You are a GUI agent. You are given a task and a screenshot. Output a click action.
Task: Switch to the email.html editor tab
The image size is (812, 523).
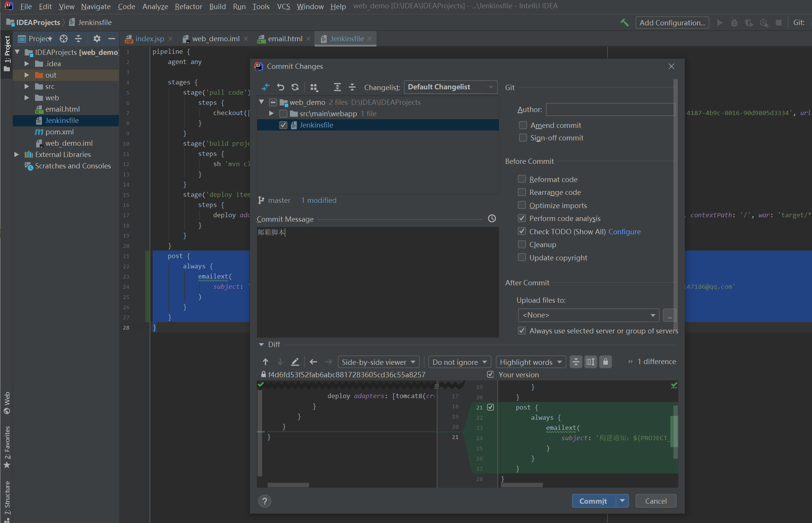[x=285, y=39]
